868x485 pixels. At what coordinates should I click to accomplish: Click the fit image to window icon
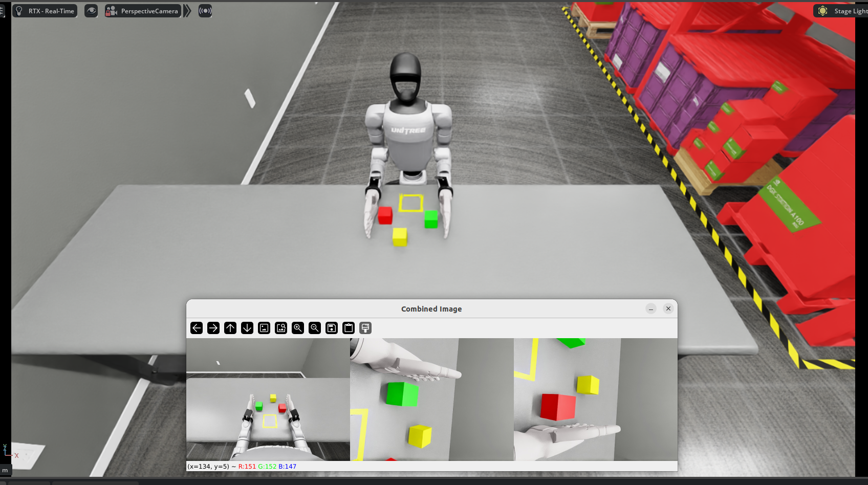(x=281, y=328)
